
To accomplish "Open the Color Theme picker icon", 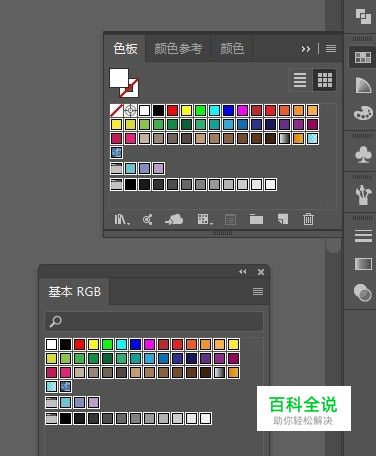I will click(147, 219).
